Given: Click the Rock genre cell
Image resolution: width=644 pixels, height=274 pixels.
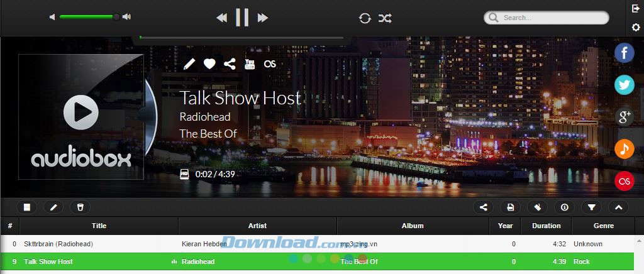Looking at the screenshot, I should coord(582,261).
